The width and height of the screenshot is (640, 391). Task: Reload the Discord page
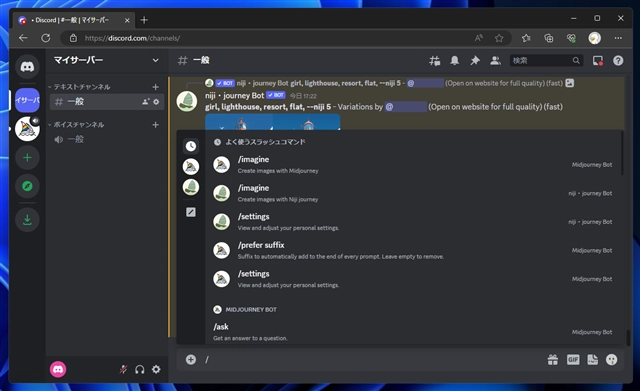pyautogui.click(x=46, y=38)
